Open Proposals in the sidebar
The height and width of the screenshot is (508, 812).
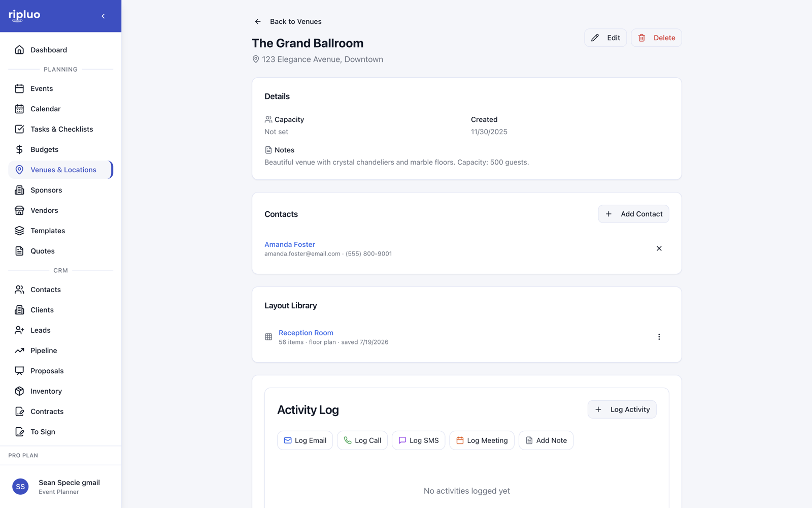[60, 371]
